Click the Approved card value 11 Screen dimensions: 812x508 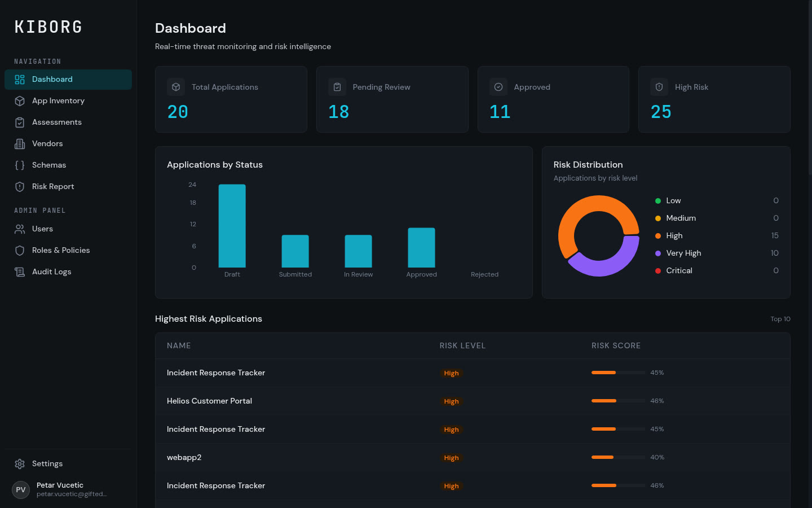pos(500,112)
